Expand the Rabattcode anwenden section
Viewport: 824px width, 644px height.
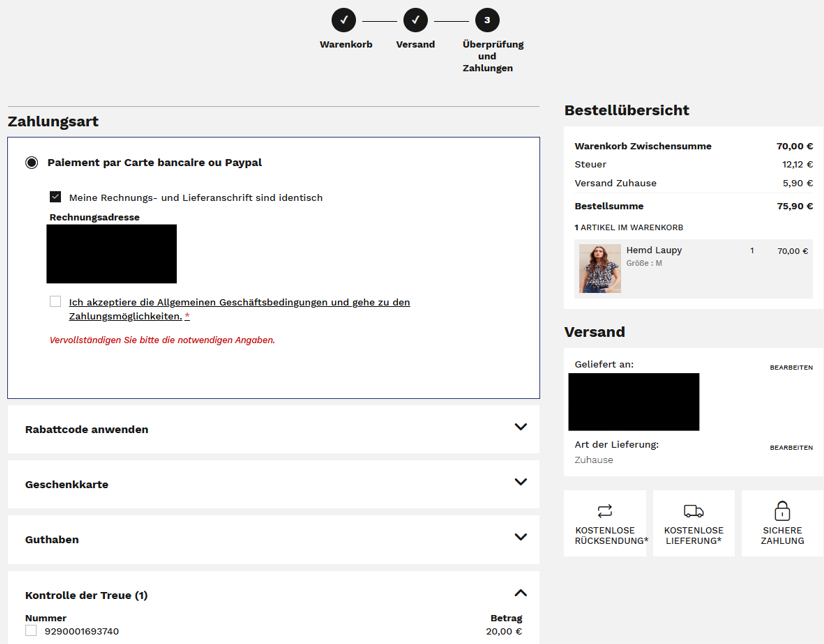(520, 427)
